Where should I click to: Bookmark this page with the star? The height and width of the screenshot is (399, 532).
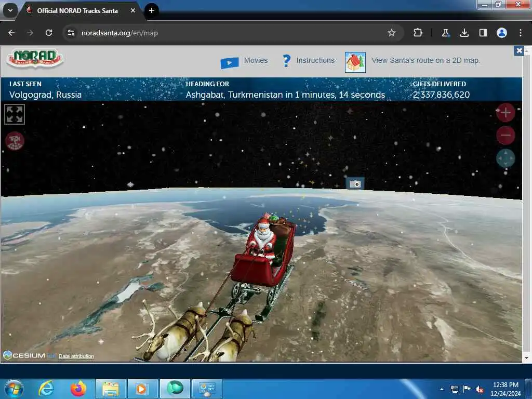[x=392, y=33]
